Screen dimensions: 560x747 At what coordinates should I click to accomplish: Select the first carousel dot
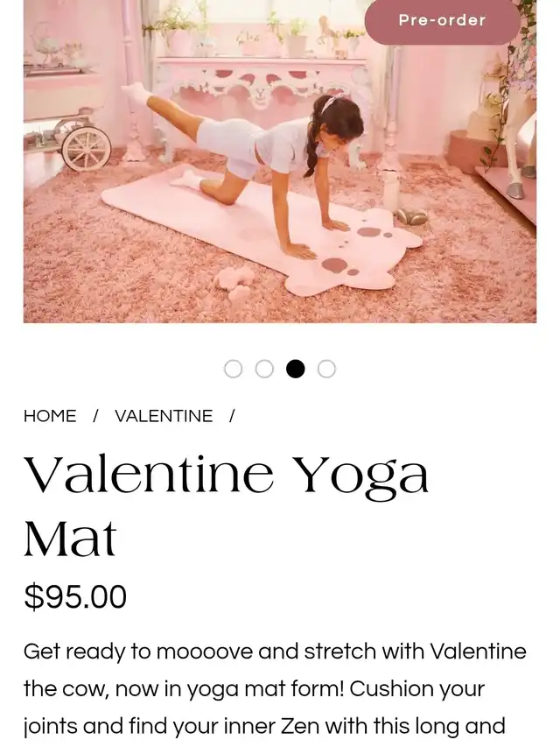tap(233, 370)
